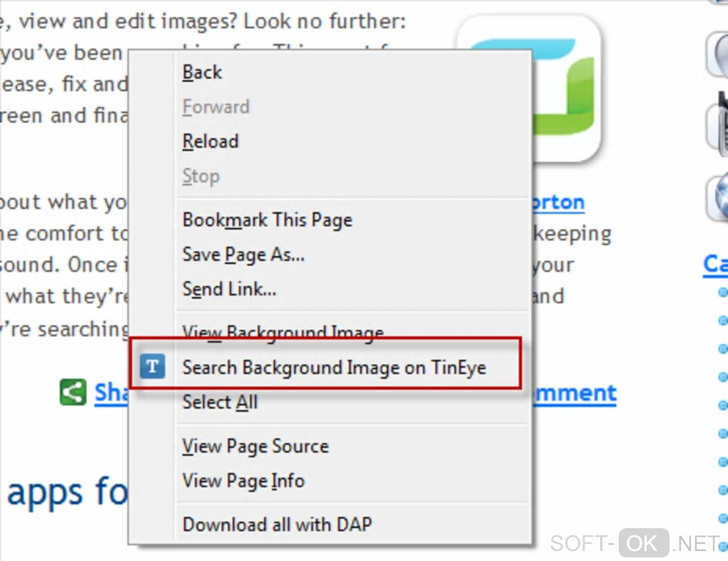
Task: Open View Page Source
Action: click(x=256, y=446)
